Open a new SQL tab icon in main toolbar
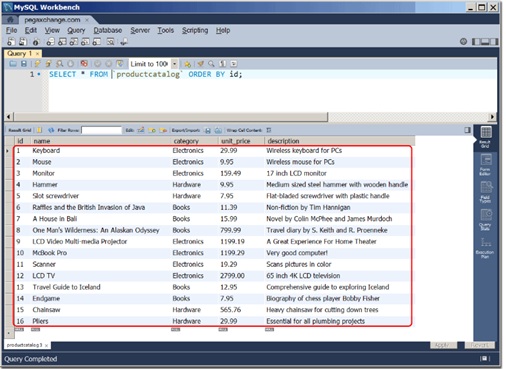506x369 pixels. pyautogui.click(x=11, y=42)
